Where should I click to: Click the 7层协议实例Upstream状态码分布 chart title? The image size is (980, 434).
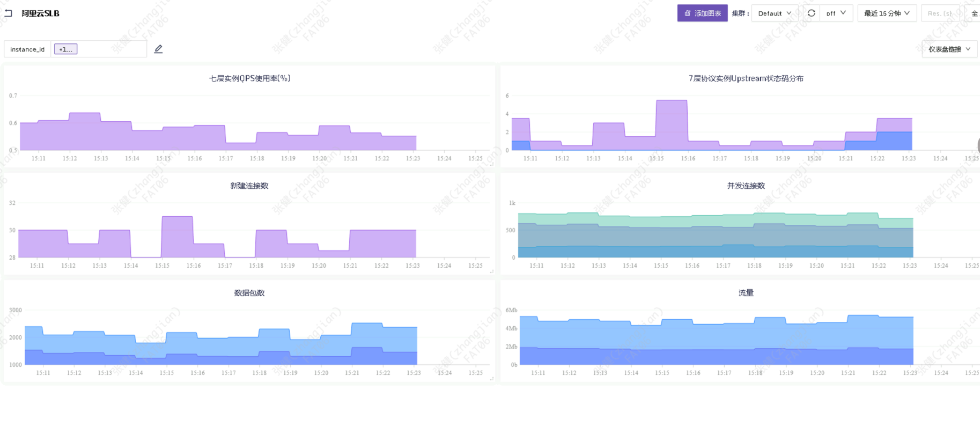[x=746, y=78]
